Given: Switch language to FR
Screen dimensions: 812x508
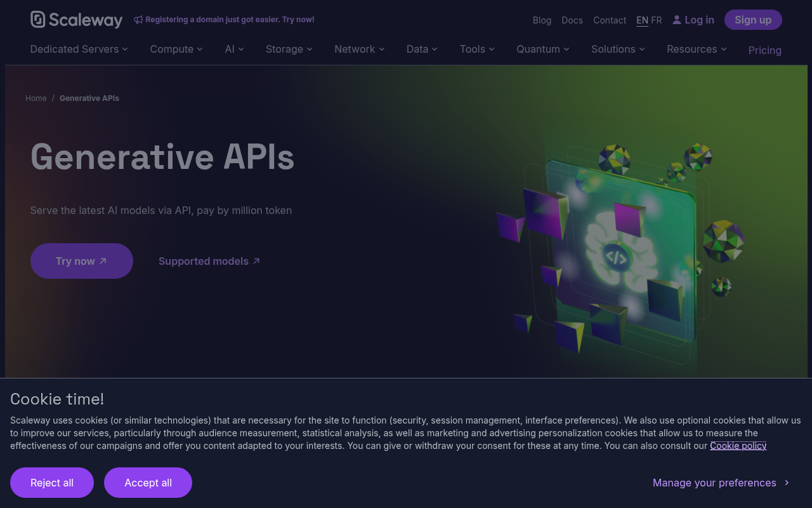Looking at the screenshot, I should point(657,20).
